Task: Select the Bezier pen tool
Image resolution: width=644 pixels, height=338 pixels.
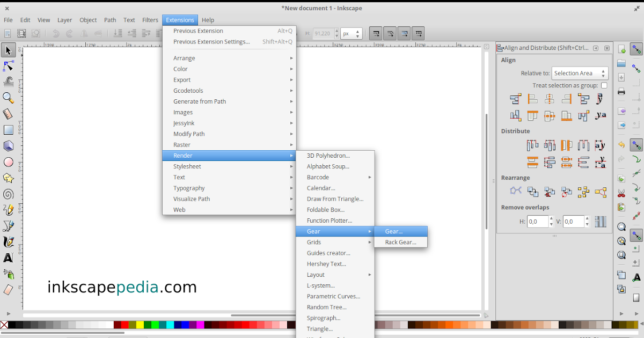Action: (x=8, y=226)
